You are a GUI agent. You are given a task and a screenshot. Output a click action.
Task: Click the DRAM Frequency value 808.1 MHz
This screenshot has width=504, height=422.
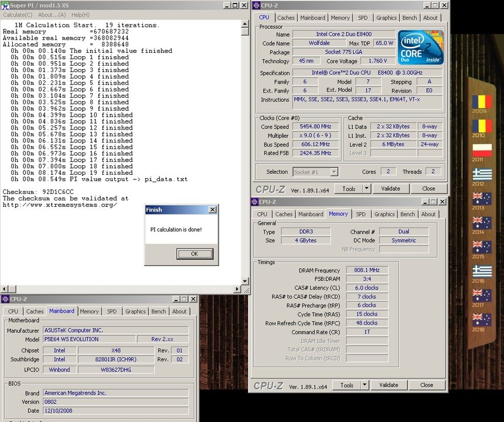click(367, 270)
